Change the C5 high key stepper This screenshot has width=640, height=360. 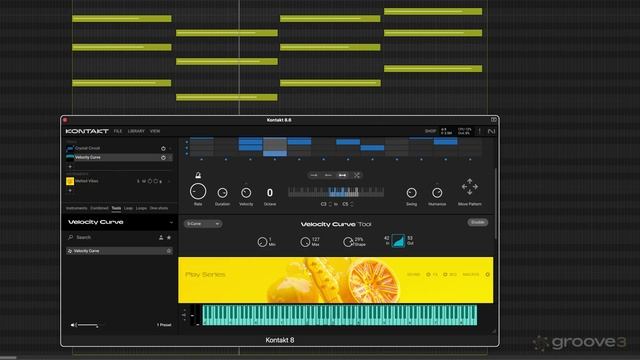pyautogui.click(x=352, y=204)
